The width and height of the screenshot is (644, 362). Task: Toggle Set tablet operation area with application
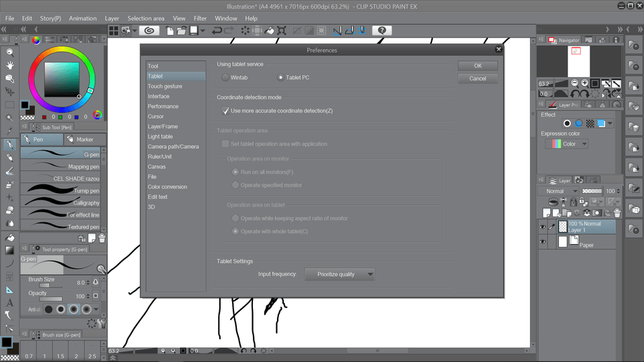[225, 144]
